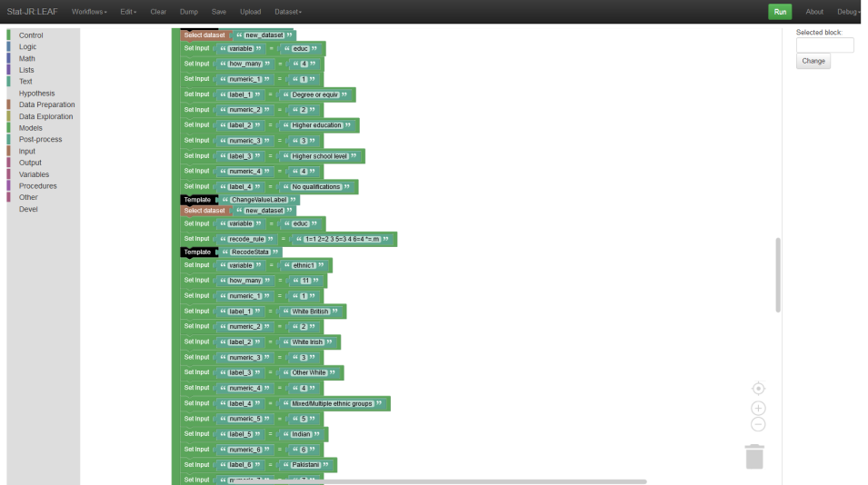Screen dimensions: 868x485
Task: Open the Data Preparation category
Action: [x=46, y=104]
